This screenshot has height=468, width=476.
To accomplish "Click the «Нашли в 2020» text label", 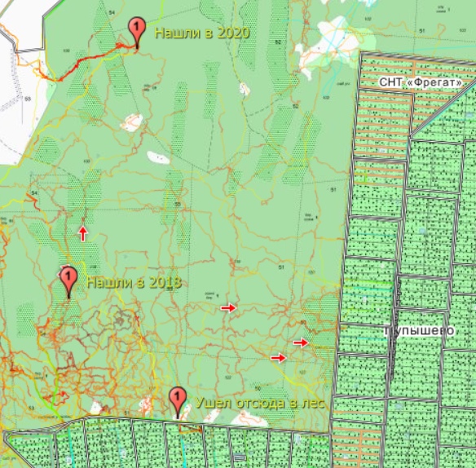I will pos(202,33).
